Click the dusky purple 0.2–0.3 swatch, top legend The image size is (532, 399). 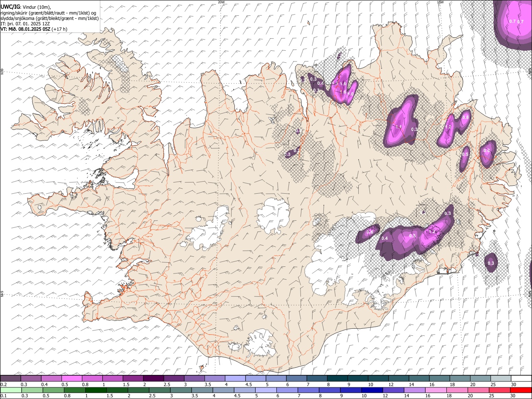tap(10, 379)
